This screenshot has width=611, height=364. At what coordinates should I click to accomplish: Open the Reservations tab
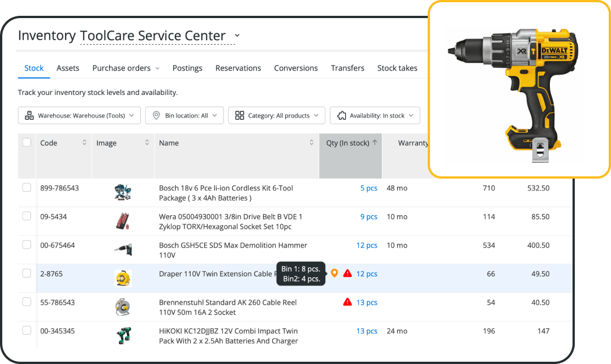pos(238,68)
